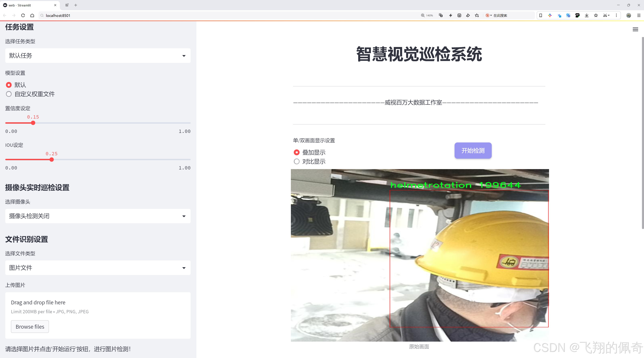The height and width of the screenshot is (358, 644).
Task: Open the browser profile avatar
Action: click(x=628, y=15)
